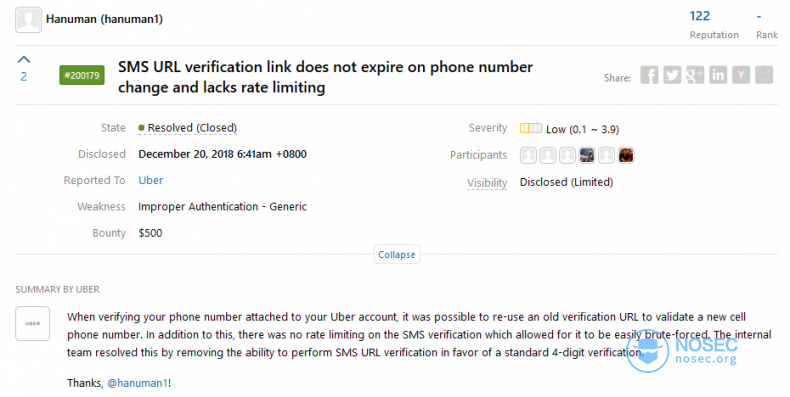This screenshot has height=397, width=790.
Task: Upvote the report with arrow
Action: (x=24, y=59)
